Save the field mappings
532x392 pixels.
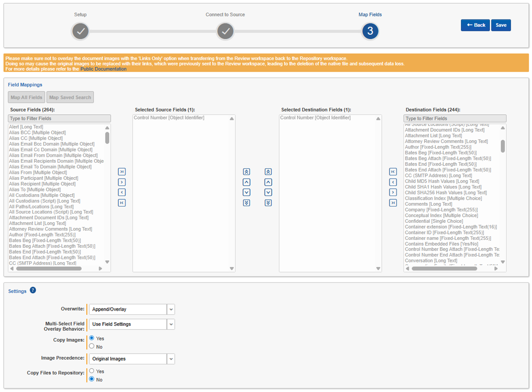pyautogui.click(x=501, y=25)
